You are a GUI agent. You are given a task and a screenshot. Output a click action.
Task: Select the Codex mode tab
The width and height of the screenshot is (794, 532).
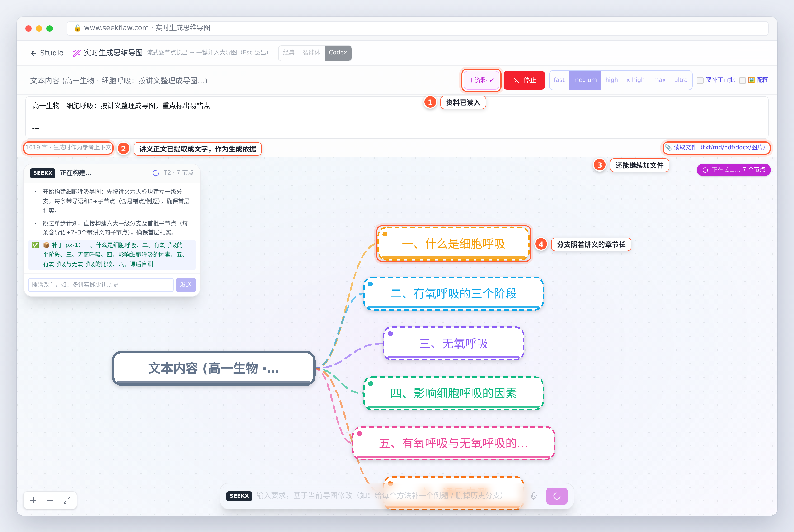[338, 53]
